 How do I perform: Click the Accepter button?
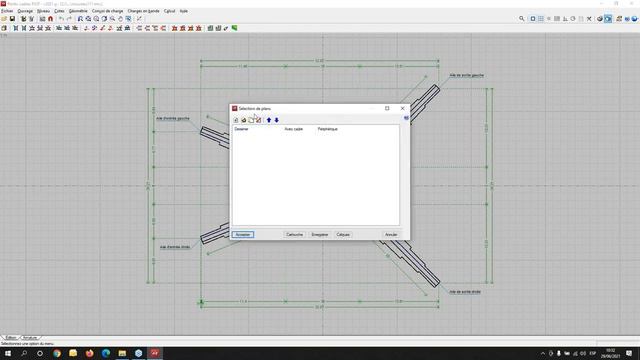pos(243,235)
